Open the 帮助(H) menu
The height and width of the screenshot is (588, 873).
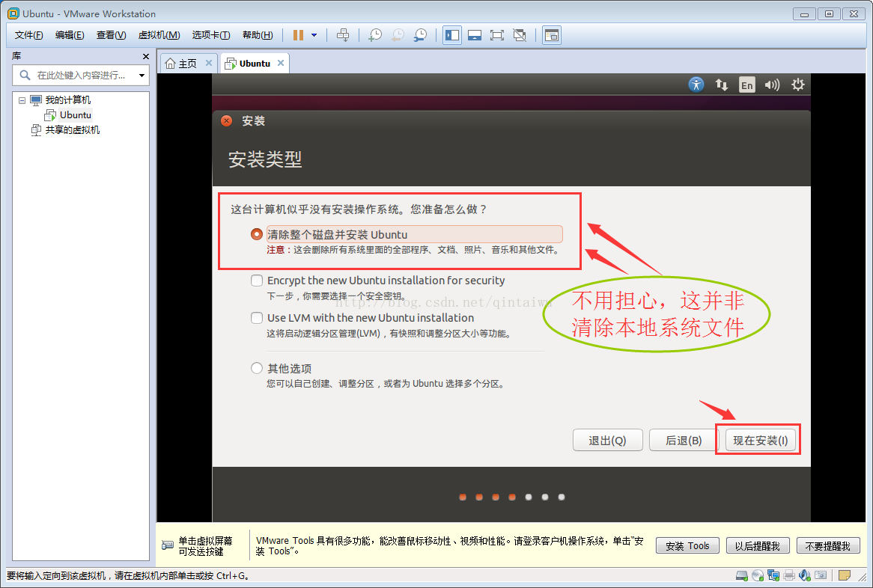[x=258, y=35]
